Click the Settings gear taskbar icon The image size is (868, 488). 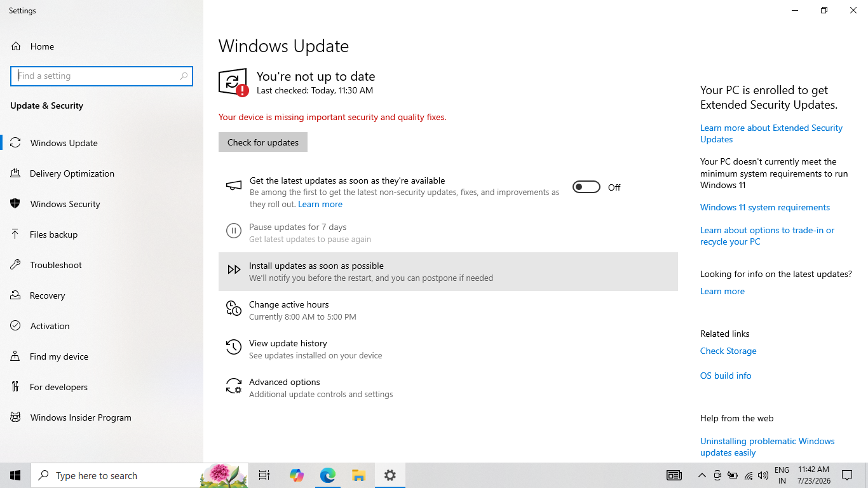click(390, 475)
